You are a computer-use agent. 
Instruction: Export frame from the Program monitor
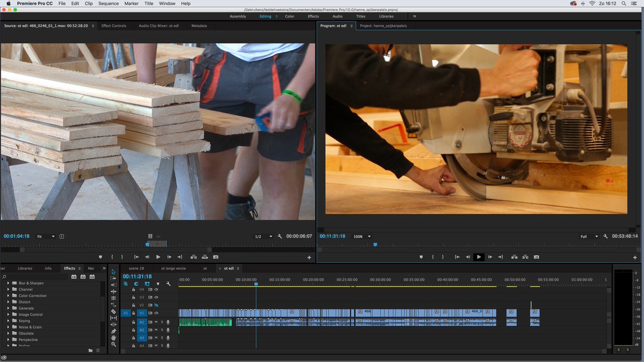(x=536, y=257)
